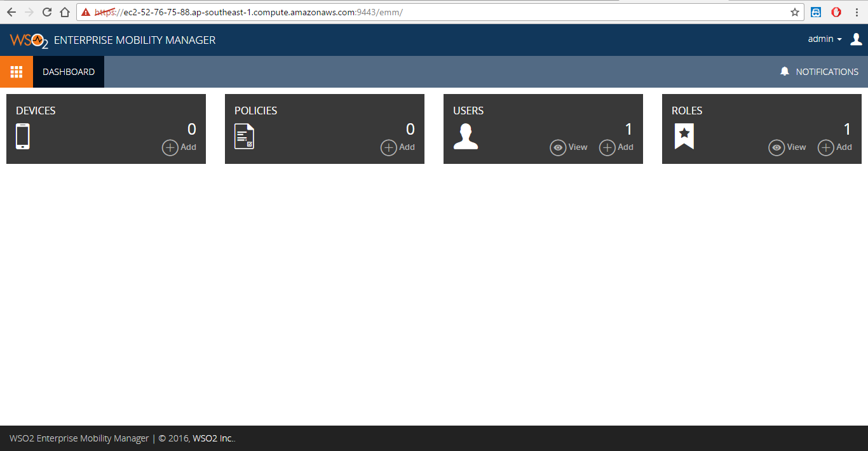Click the View eye icon on Roles card
The image size is (868, 451).
[x=776, y=147]
